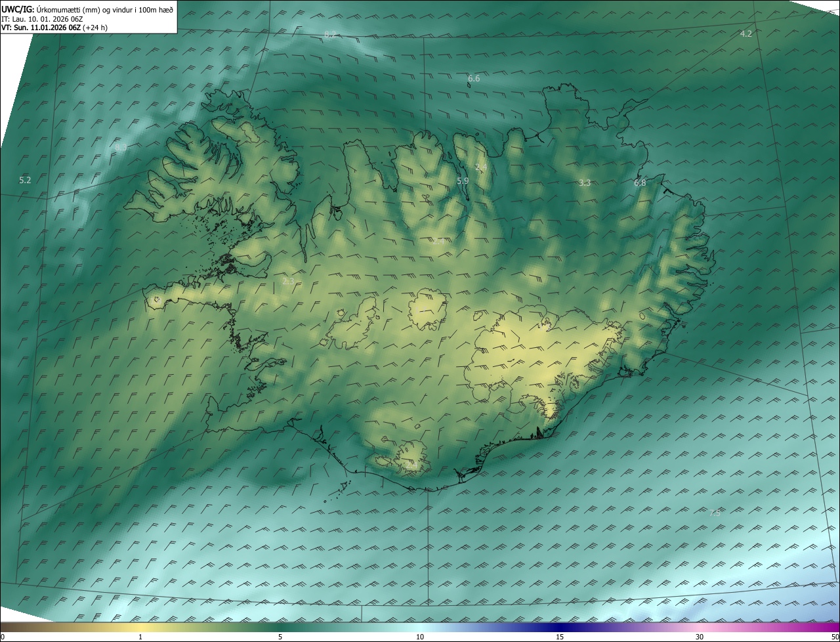Viewport: 840px width, 642px height.
Task: Click the 15 tick on the colour scale
Action: point(560,637)
